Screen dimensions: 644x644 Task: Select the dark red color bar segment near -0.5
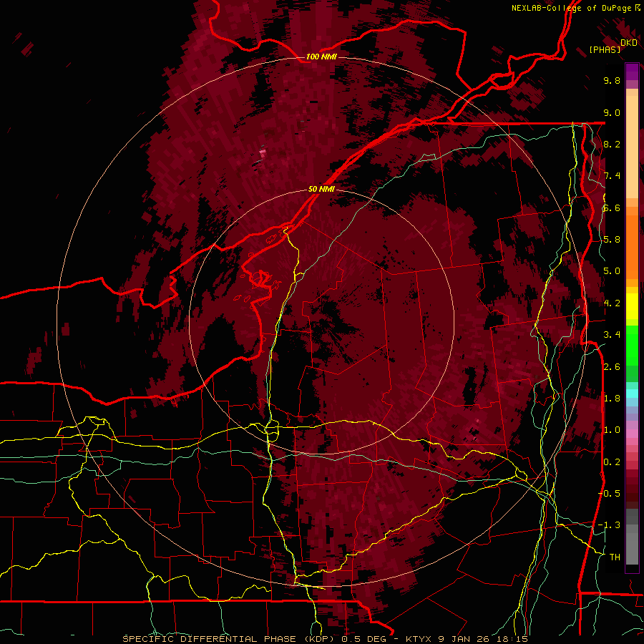pos(632,494)
